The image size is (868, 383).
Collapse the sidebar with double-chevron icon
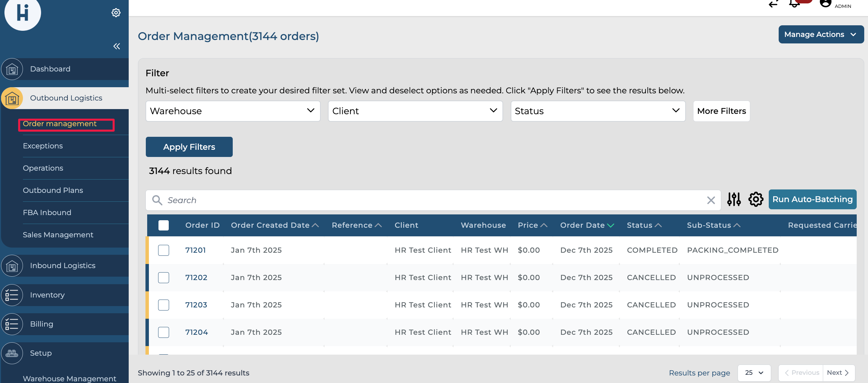[x=117, y=46]
